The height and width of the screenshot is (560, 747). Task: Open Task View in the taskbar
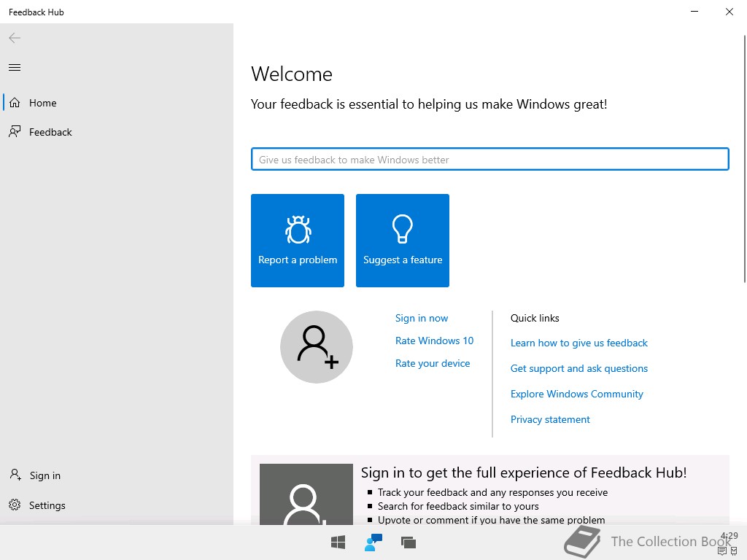409,542
